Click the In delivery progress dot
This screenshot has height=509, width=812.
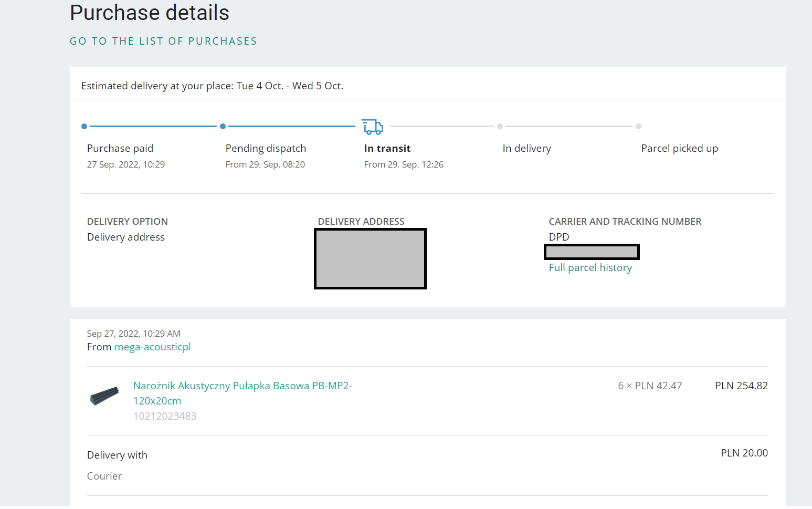click(x=500, y=127)
